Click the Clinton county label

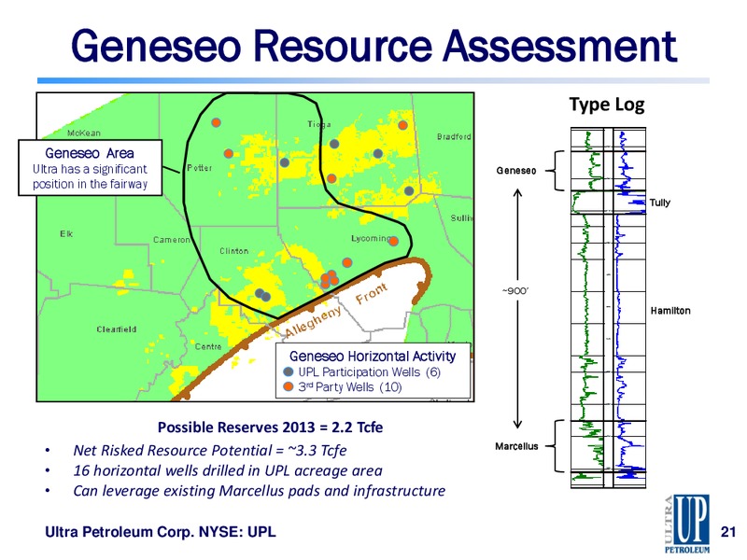pyautogui.click(x=234, y=251)
